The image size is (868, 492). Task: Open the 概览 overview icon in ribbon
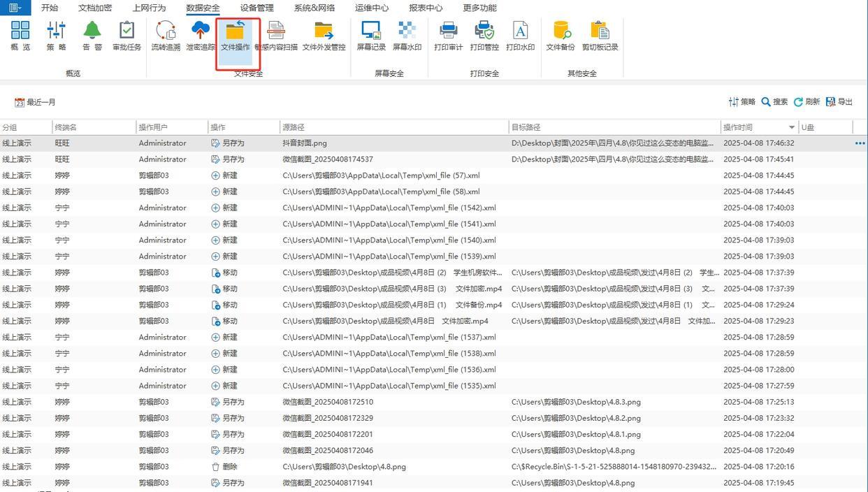coord(20,35)
